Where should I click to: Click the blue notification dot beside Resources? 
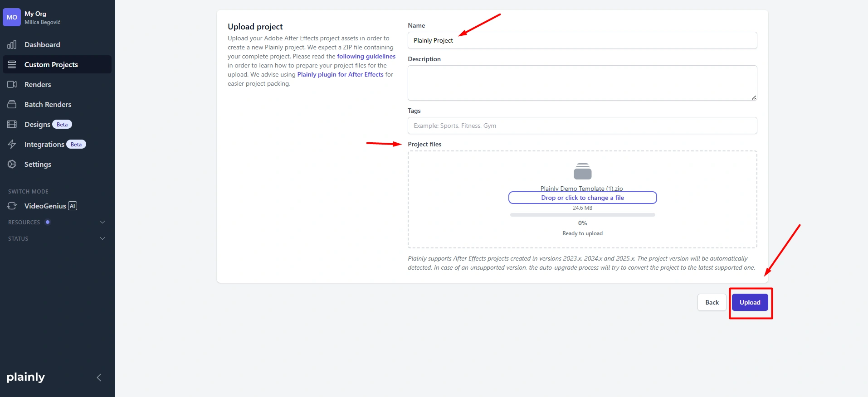click(x=48, y=222)
